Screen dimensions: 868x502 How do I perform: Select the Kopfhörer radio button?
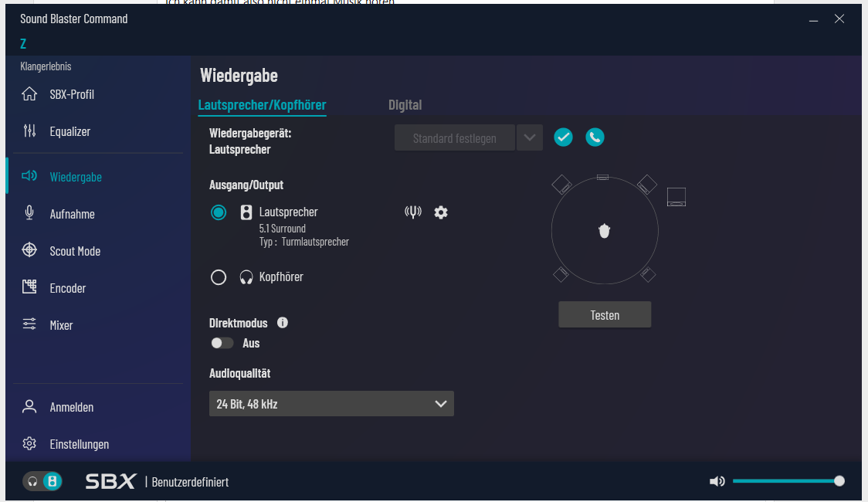click(x=219, y=276)
